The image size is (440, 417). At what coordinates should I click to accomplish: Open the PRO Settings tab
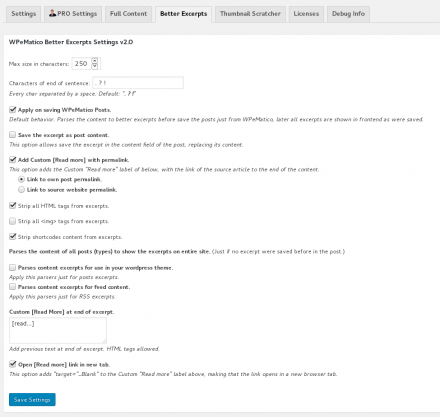[x=73, y=14]
